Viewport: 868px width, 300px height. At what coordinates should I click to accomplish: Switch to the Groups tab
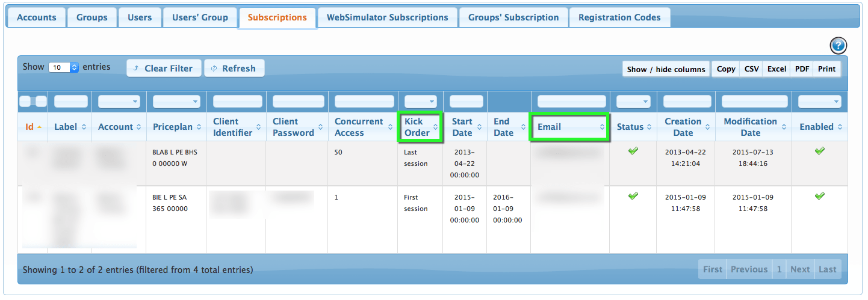point(92,17)
